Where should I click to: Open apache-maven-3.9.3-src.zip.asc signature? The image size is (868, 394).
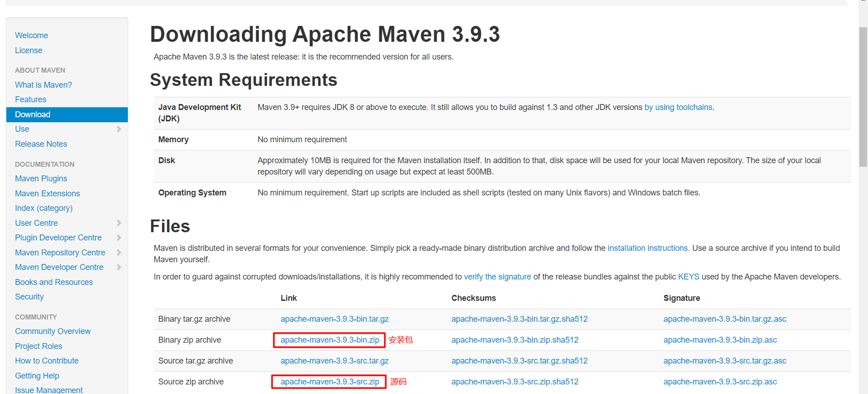pos(720,382)
